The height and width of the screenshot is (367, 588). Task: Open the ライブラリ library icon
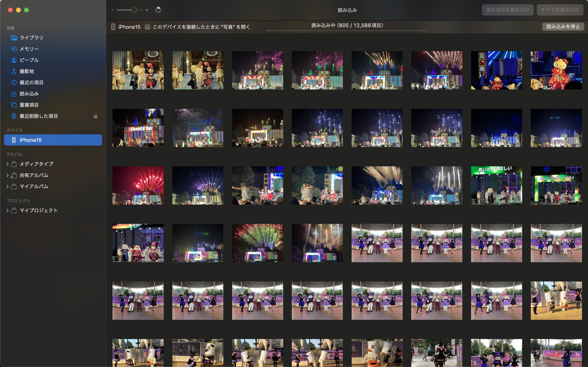pyautogui.click(x=14, y=38)
